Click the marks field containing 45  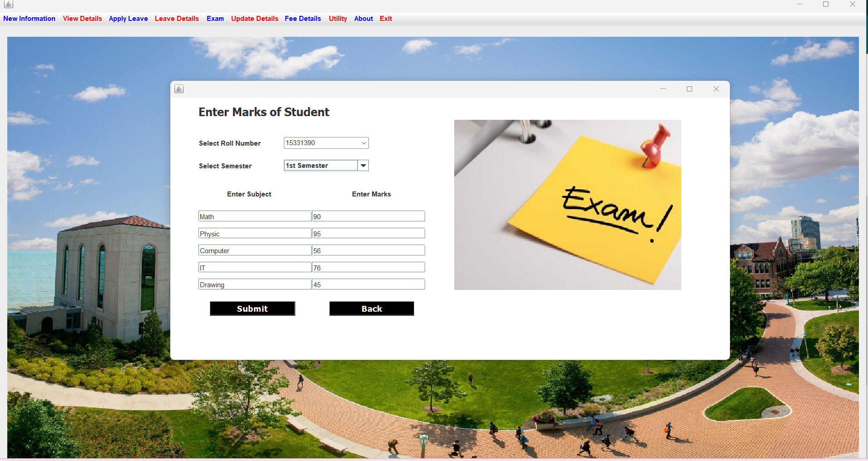pos(368,284)
